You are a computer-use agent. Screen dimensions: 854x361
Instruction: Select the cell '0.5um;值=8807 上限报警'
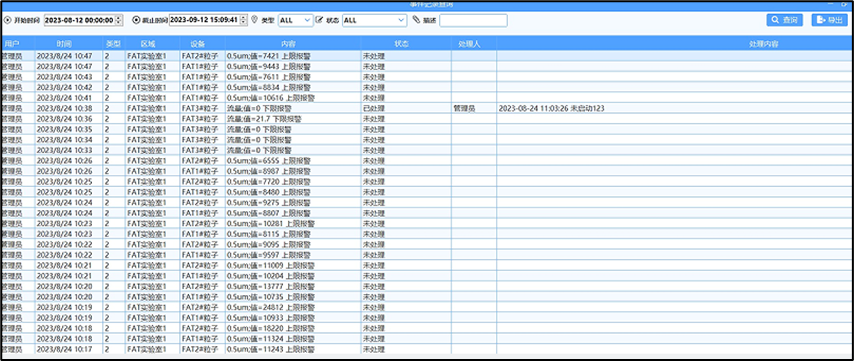click(293, 213)
